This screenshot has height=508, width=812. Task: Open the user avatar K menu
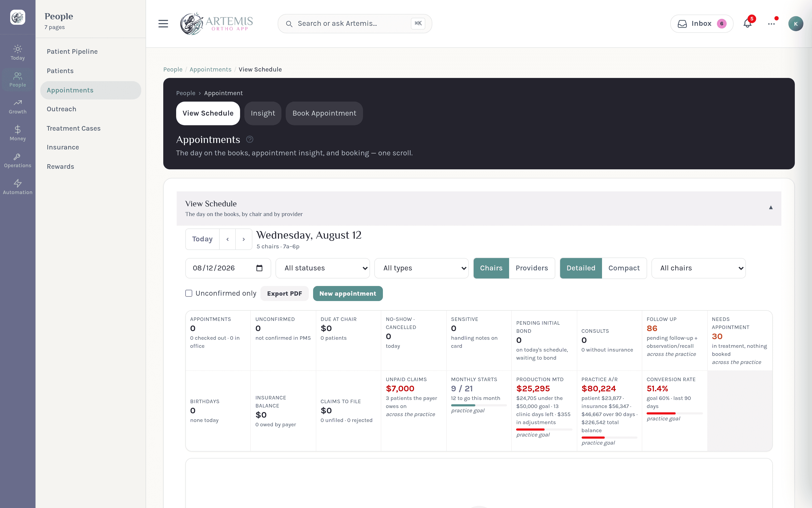[796, 24]
